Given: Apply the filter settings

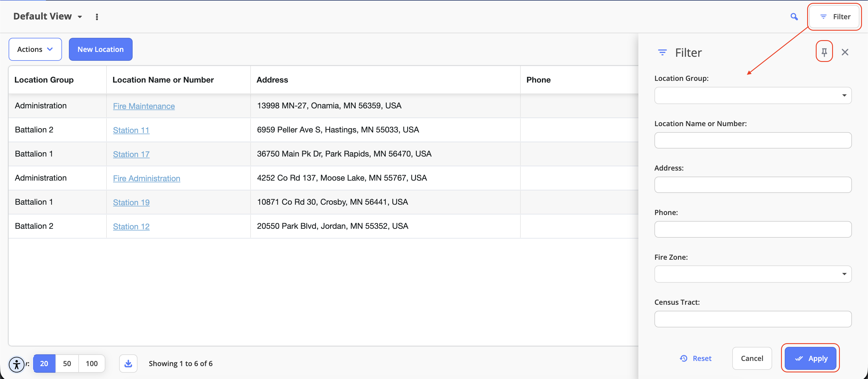Looking at the screenshot, I should pos(810,358).
